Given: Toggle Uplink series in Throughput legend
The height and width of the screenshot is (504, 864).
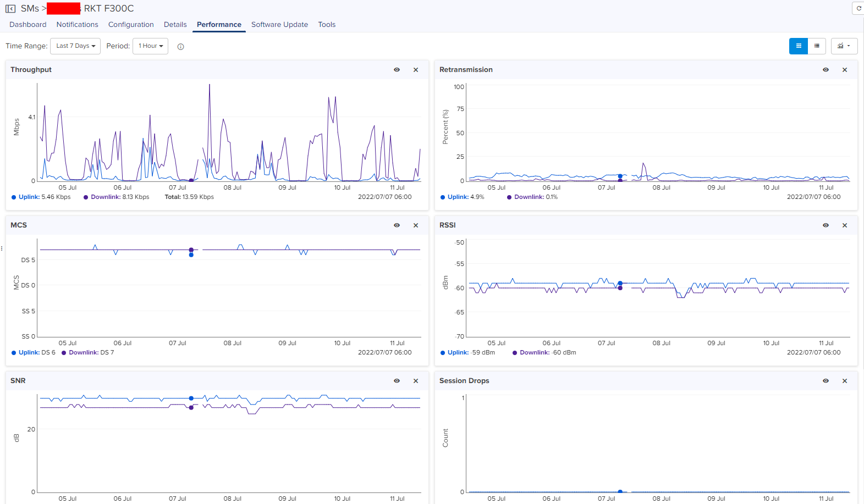Looking at the screenshot, I should (x=29, y=197).
